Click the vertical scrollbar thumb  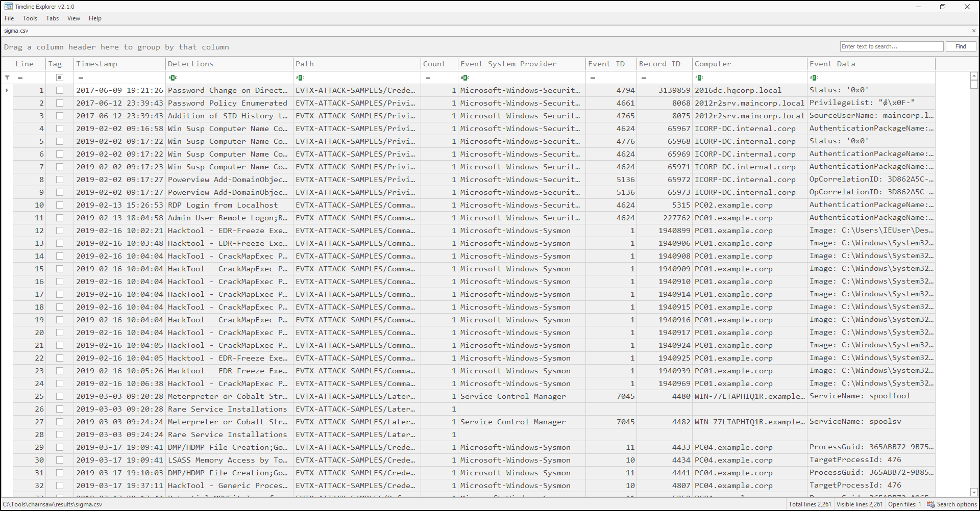974,84
